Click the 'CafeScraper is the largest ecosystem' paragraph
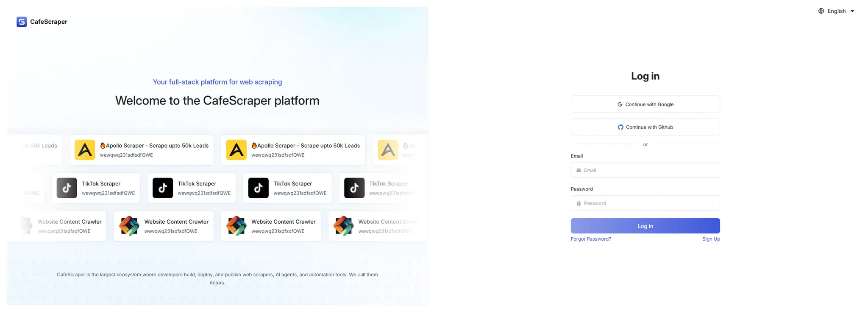 coord(217,279)
